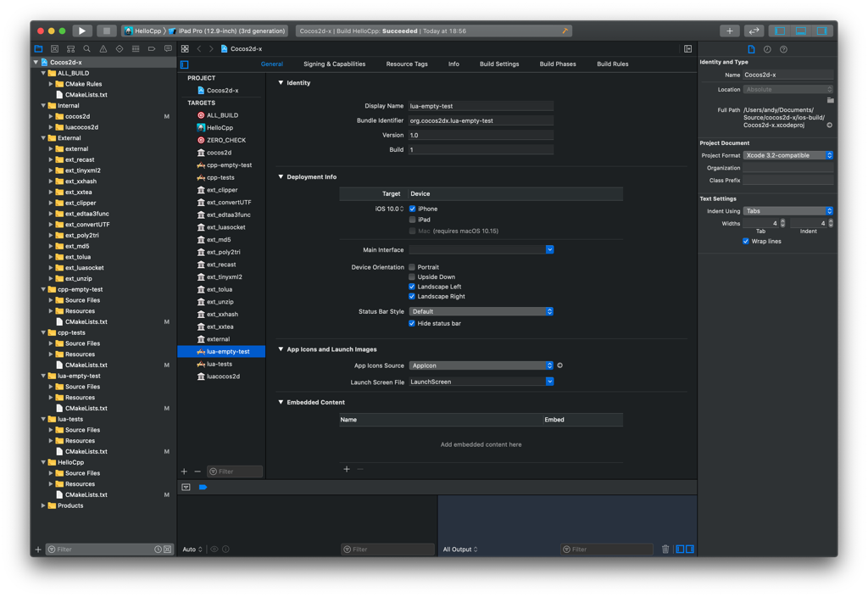The height and width of the screenshot is (597, 868).
Task: Expand the ext_recast folder
Action: tap(51, 159)
